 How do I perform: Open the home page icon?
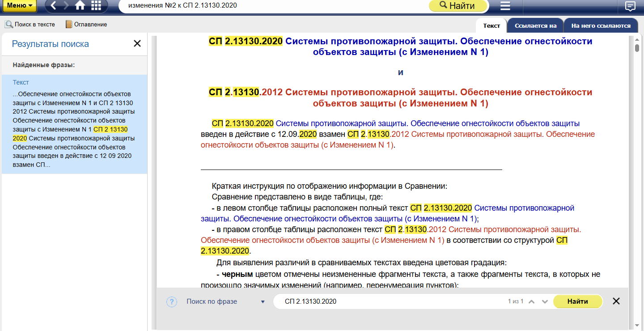(x=80, y=6)
